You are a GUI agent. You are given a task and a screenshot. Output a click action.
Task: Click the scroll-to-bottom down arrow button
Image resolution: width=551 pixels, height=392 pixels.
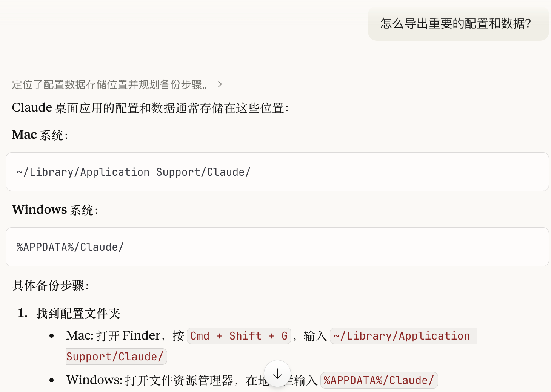(x=277, y=374)
